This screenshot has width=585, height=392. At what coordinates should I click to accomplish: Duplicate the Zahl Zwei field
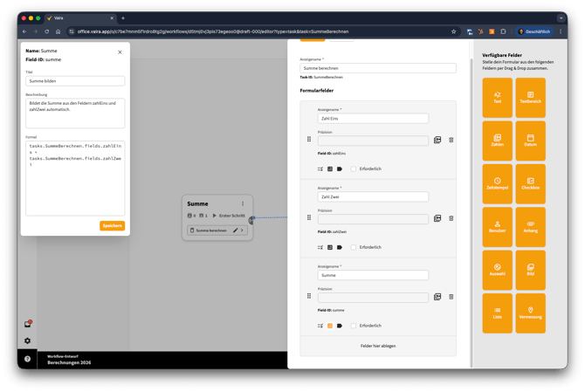click(x=437, y=218)
